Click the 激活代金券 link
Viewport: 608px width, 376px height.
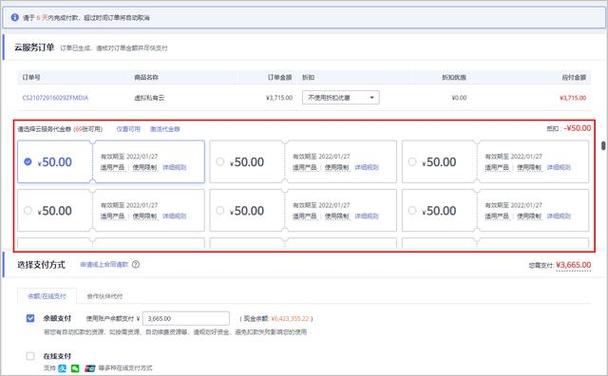click(x=165, y=129)
